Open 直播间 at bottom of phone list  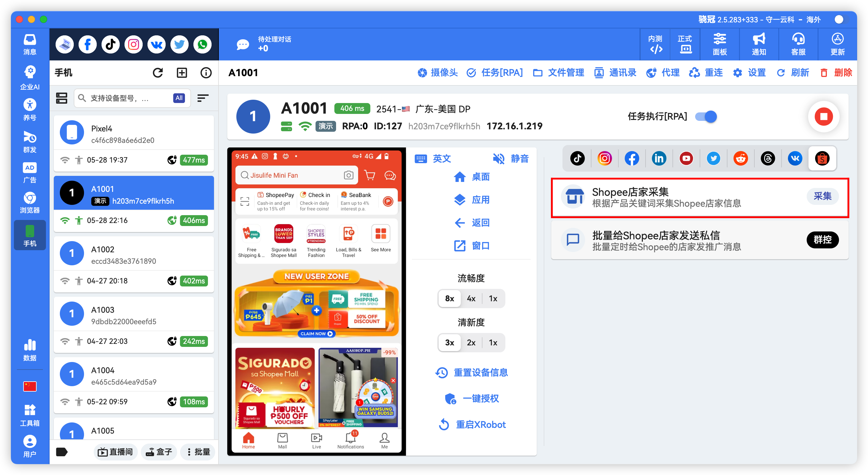tap(115, 452)
